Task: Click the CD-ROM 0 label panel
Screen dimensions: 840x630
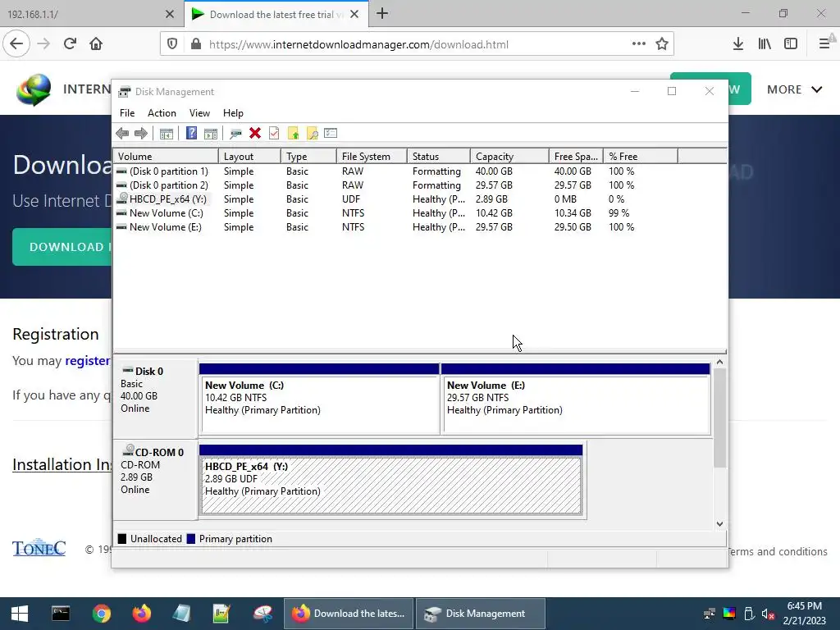Action: tap(155, 479)
